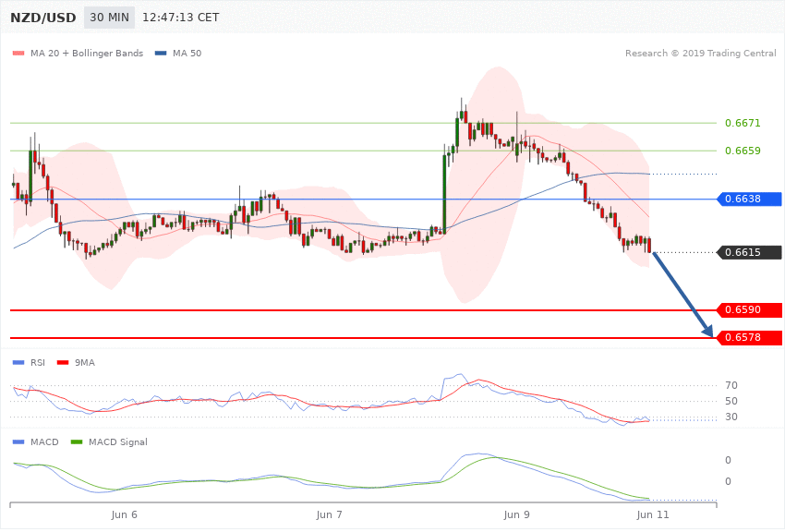Click the RSI 70 level label
Screen dimensions: 785x532
point(731,385)
